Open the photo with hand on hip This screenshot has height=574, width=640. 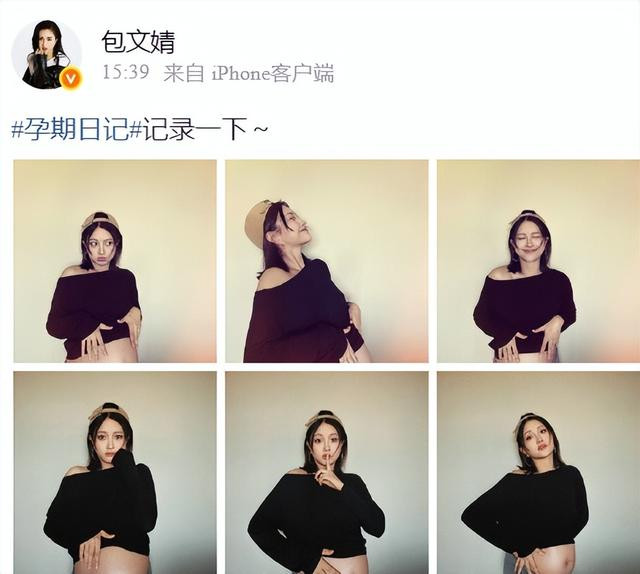click(538, 473)
